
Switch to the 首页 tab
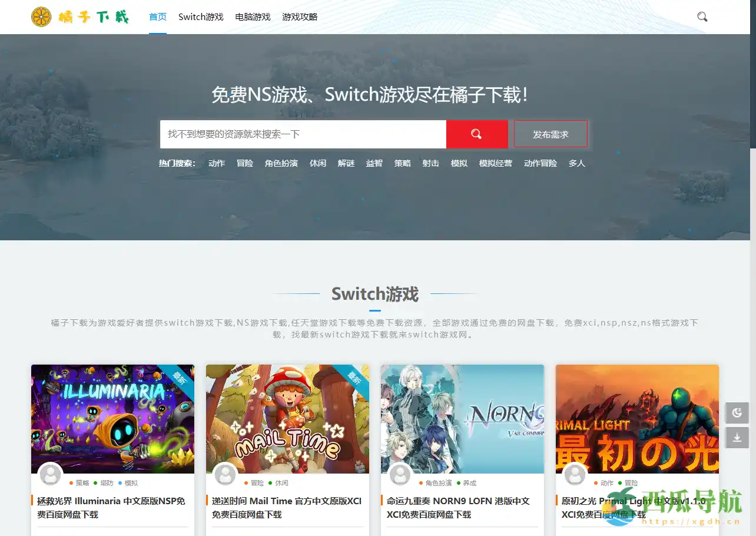pyautogui.click(x=157, y=17)
